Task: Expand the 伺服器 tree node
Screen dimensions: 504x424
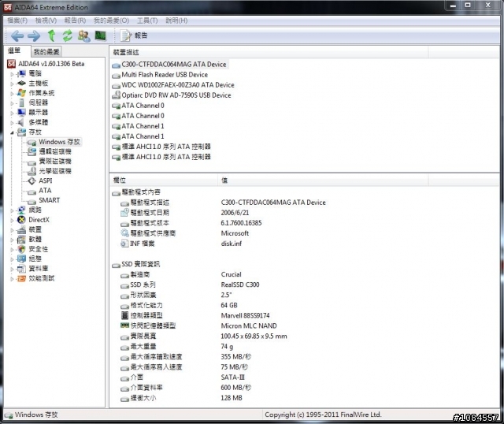Action: pos(12,103)
